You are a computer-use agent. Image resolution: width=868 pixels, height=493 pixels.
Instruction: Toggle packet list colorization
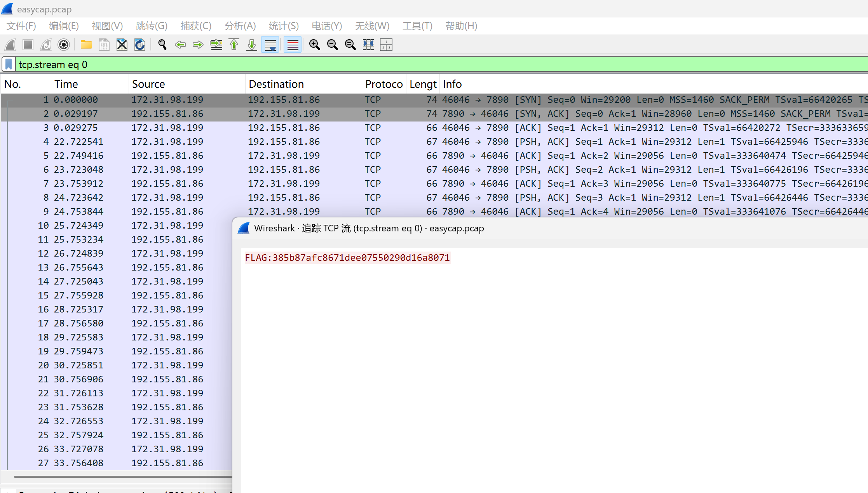click(293, 45)
